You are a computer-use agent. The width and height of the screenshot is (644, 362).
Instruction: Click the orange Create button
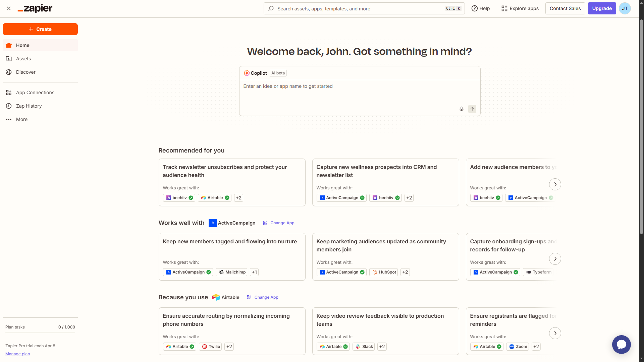coord(40,29)
